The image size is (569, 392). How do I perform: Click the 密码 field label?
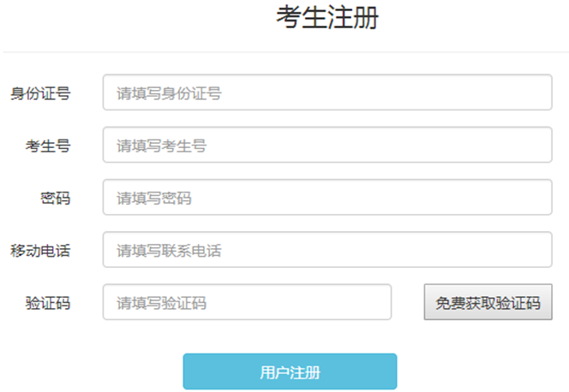click(x=56, y=198)
